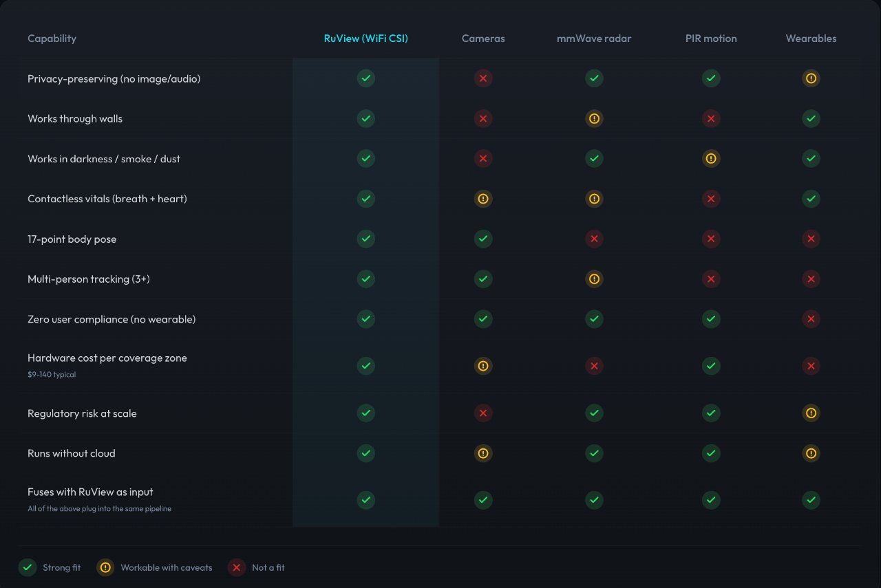
Task: Select "Hardware cost per coverage zone" label
Action: click(107, 358)
